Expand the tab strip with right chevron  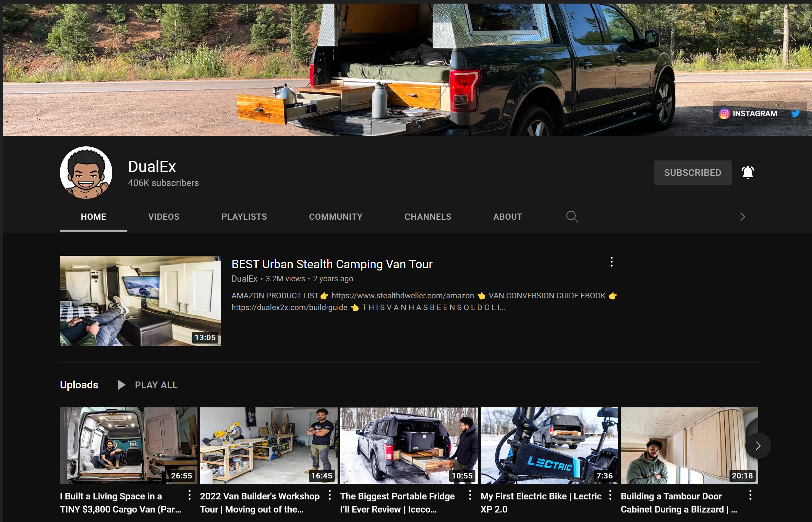point(742,217)
